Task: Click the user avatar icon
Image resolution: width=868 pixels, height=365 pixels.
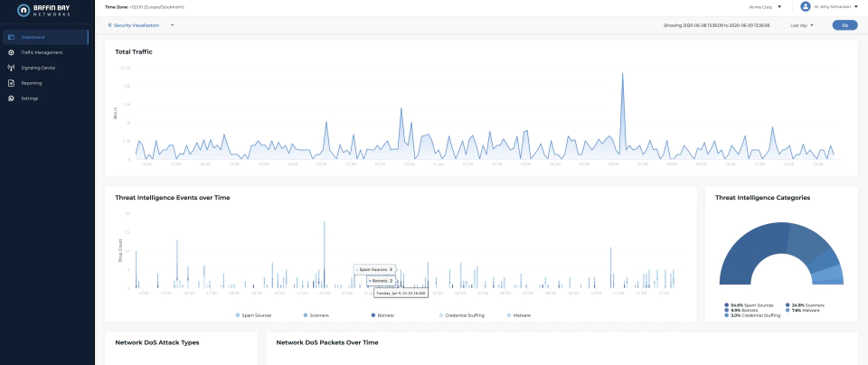Action: pos(806,6)
